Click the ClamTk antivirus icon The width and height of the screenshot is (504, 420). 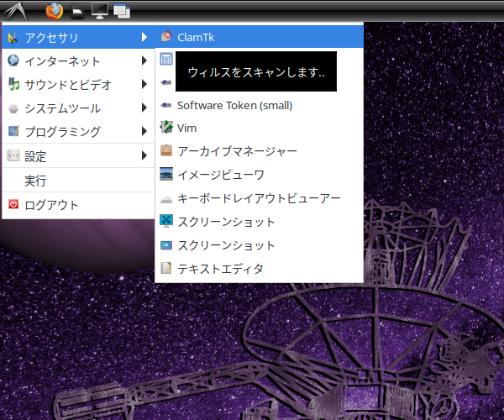point(166,36)
